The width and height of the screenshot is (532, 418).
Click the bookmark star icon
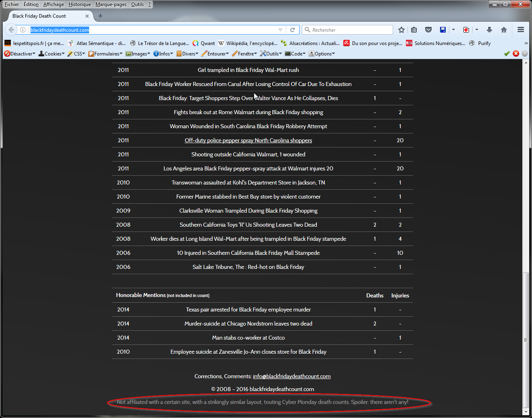click(x=401, y=30)
